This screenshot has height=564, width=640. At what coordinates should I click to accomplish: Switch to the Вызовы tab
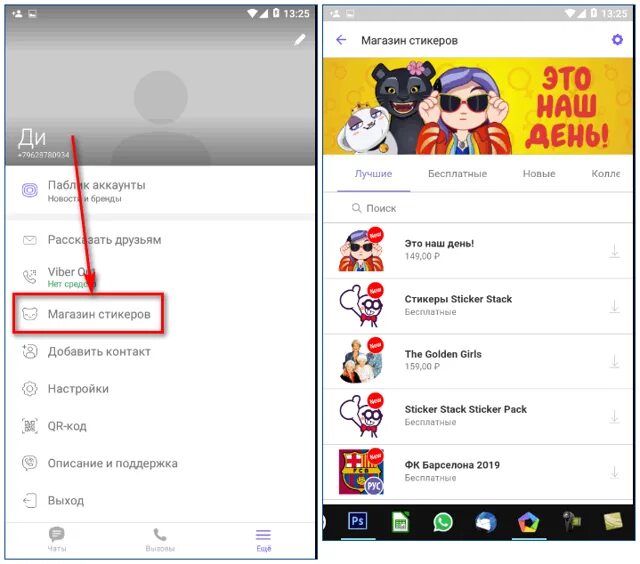[160, 539]
